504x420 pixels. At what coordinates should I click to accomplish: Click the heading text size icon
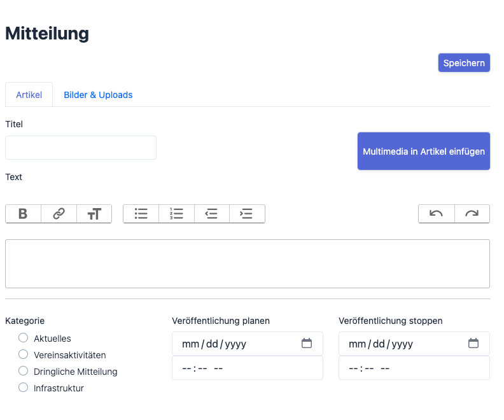pyautogui.click(x=94, y=214)
